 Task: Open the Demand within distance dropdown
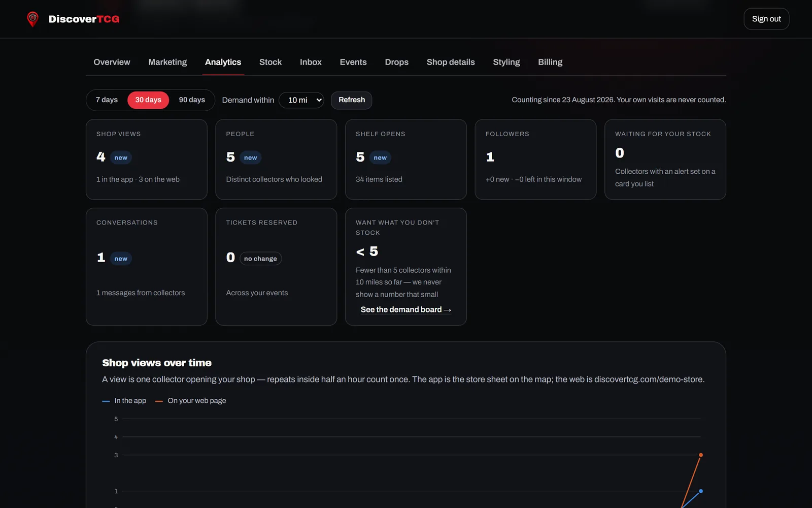[301, 100]
